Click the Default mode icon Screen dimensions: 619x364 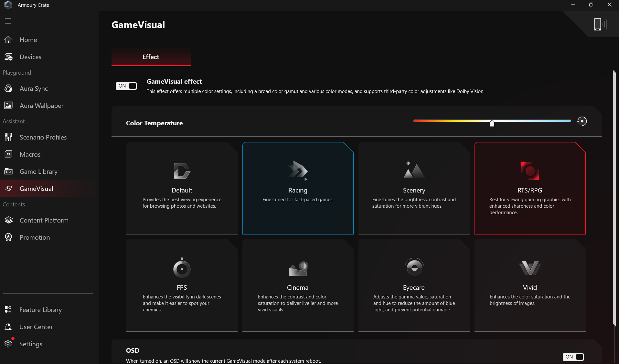click(x=182, y=171)
